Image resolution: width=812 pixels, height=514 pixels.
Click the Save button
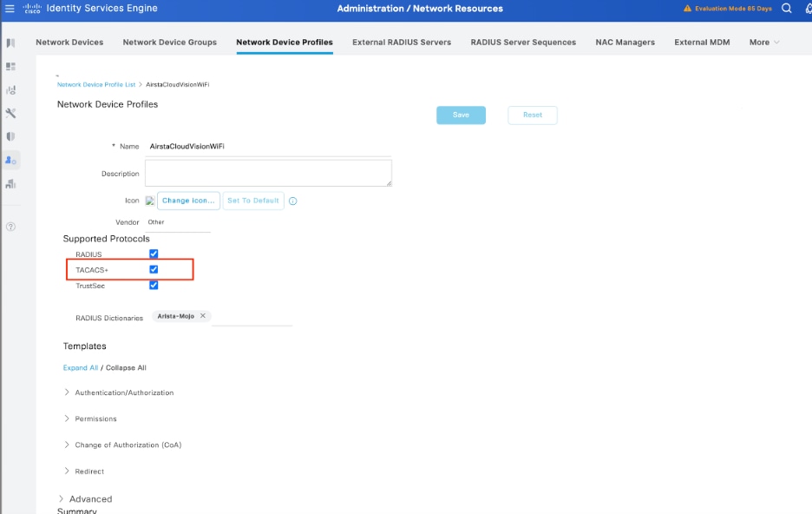[x=461, y=115]
